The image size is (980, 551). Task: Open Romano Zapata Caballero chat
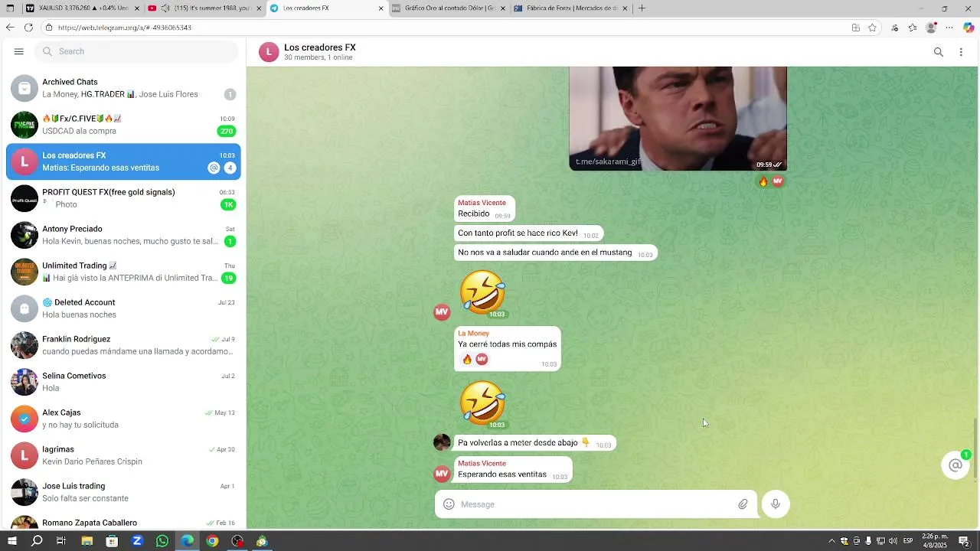[x=123, y=521]
